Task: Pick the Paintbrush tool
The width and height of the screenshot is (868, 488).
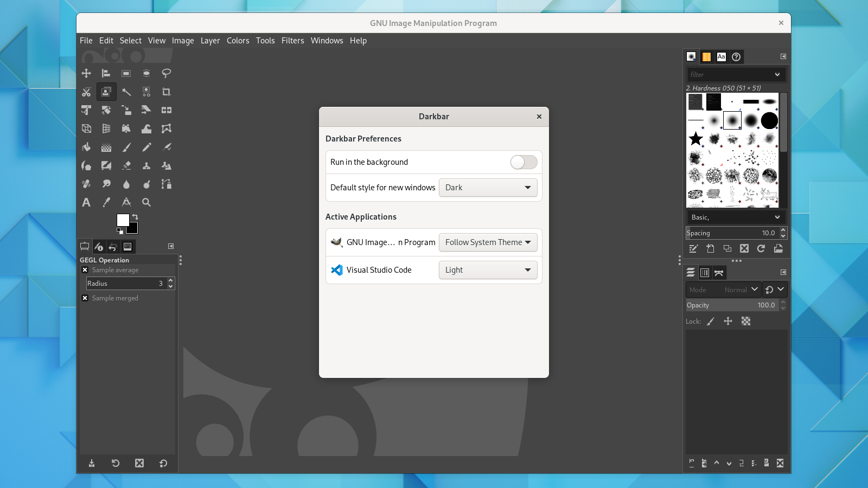Action: coord(127,147)
